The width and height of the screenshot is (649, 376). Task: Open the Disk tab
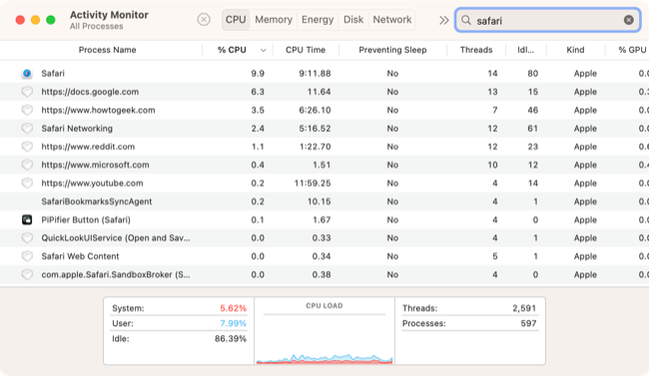tap(353, 19)
